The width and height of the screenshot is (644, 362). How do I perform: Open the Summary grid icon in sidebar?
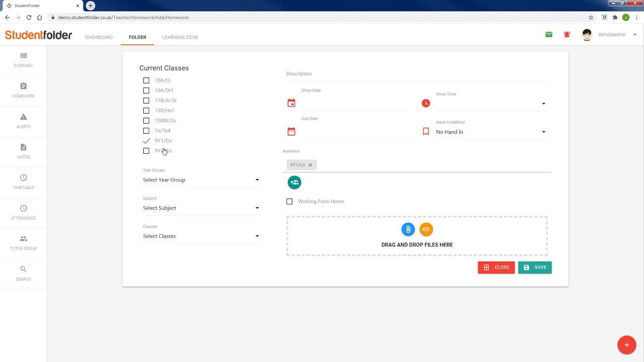pos(24,56)
